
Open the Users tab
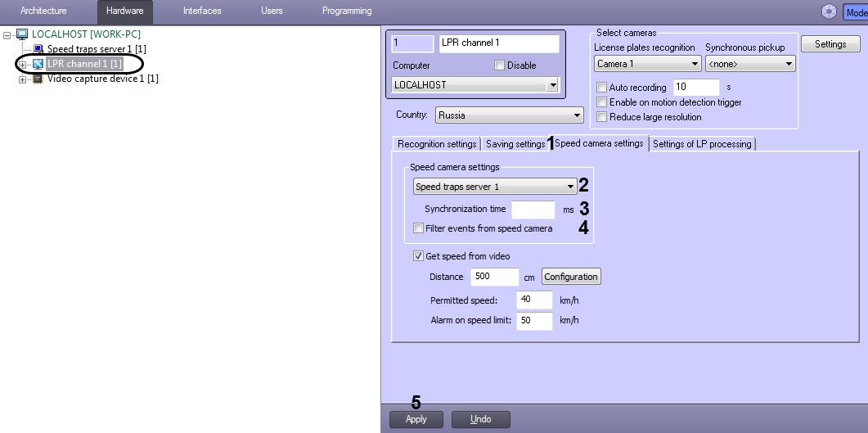coord(272,11)
